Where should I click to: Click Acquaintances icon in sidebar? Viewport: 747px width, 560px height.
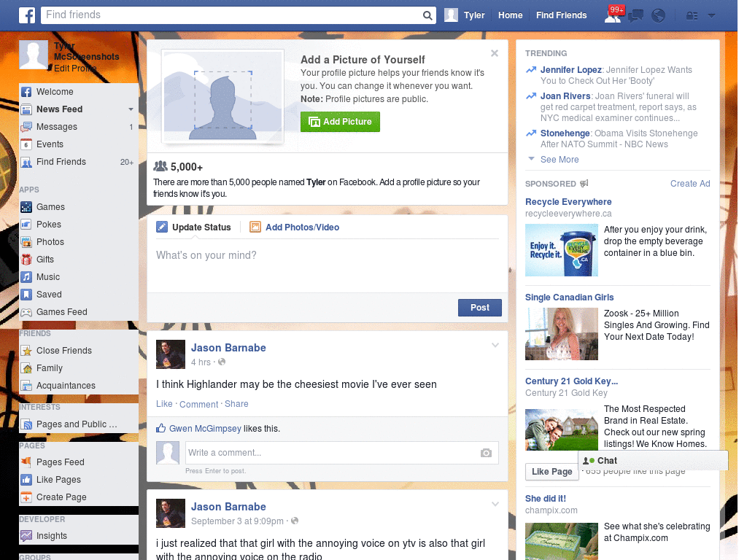point(26,386)
